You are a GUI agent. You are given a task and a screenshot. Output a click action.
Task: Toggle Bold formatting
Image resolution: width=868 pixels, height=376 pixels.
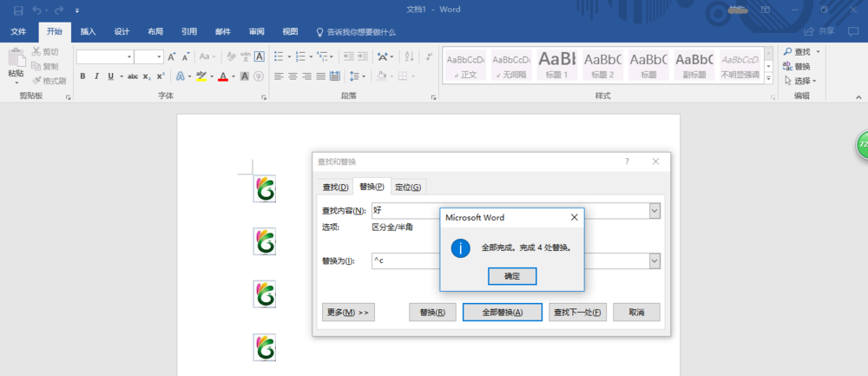(82, 76)
